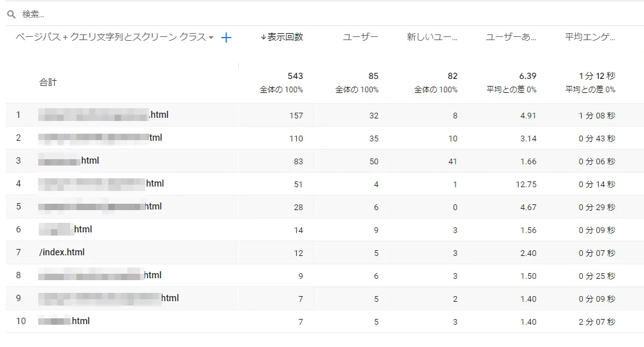Click row 3 page path link
Screen dimensions: 644x347
(69, 161)
